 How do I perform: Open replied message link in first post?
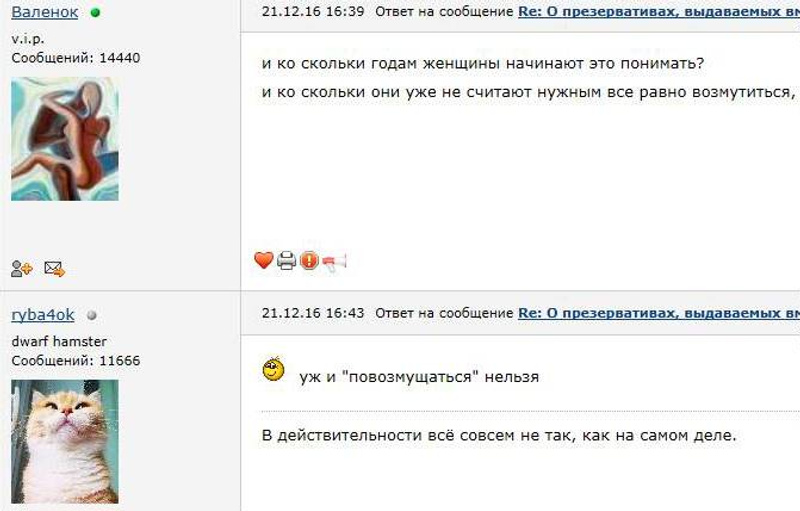tap(659, 12)
